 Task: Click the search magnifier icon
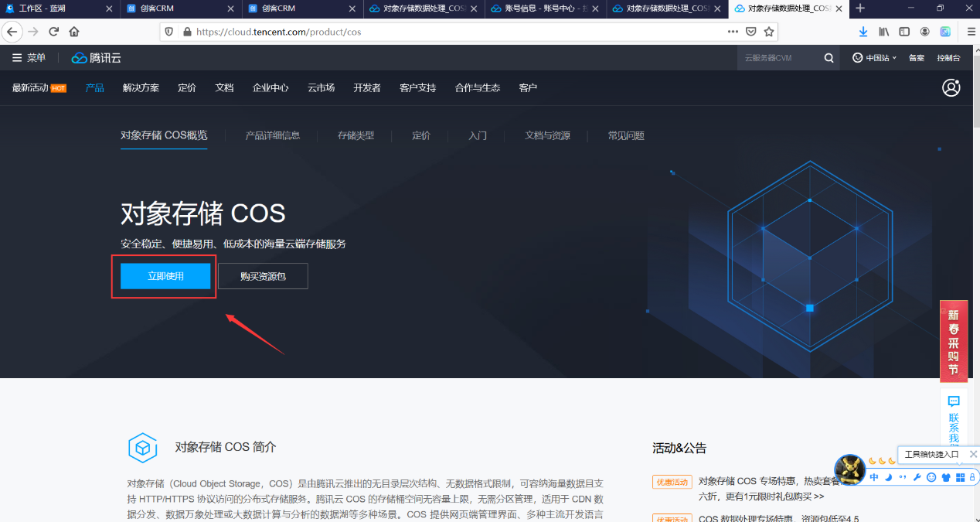point(829,58)
